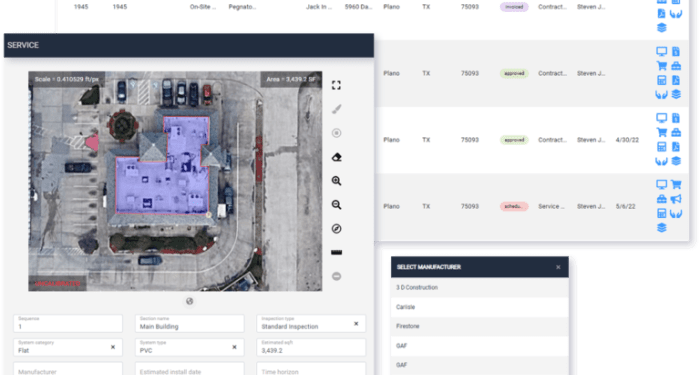The height and width of the screenshot is (375, 700).
Task: Open Inspection type dropdown showing Standard Inspection
Action: click(x=311, y=324)
